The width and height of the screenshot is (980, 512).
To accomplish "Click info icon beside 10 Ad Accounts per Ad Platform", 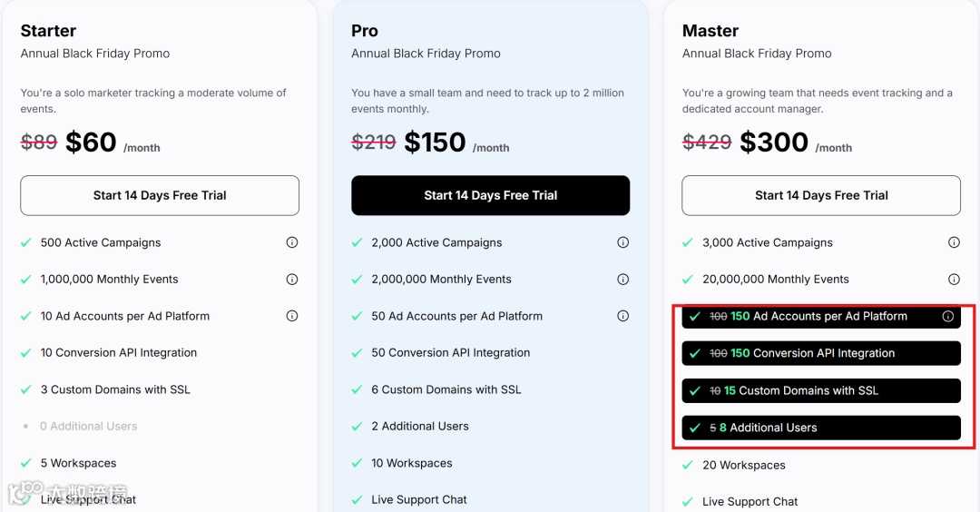I will pyautogui.click(x=292, y=316).
